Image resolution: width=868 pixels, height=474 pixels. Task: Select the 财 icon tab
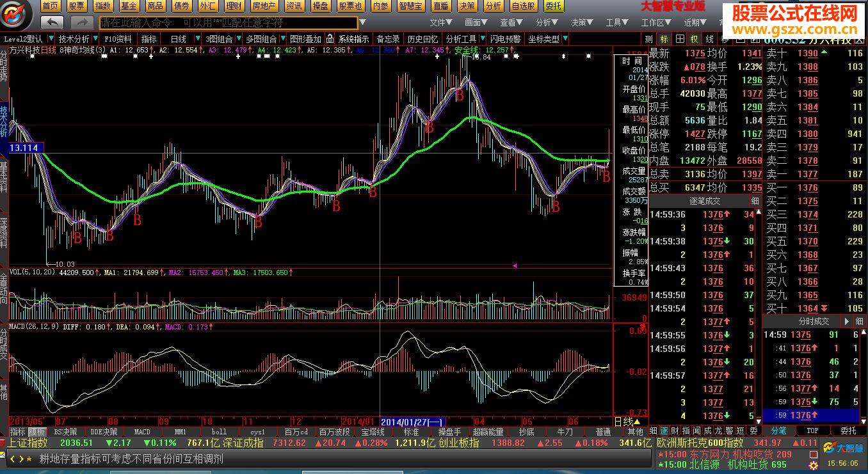(675, 431)
